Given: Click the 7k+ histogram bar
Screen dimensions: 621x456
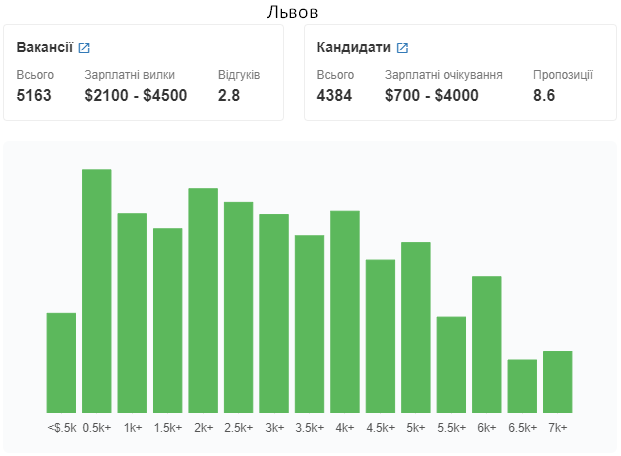Looking at the screenshot, I should tap(558, 382).
